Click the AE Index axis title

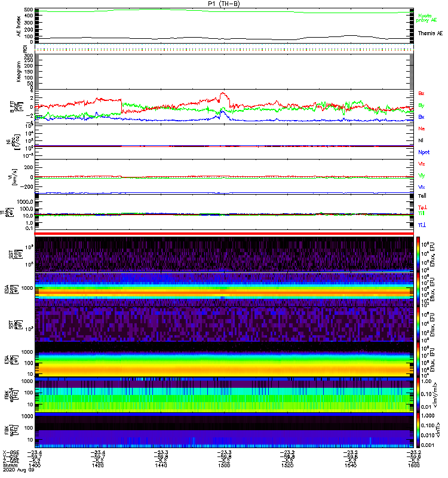click(x=19, y=26)
